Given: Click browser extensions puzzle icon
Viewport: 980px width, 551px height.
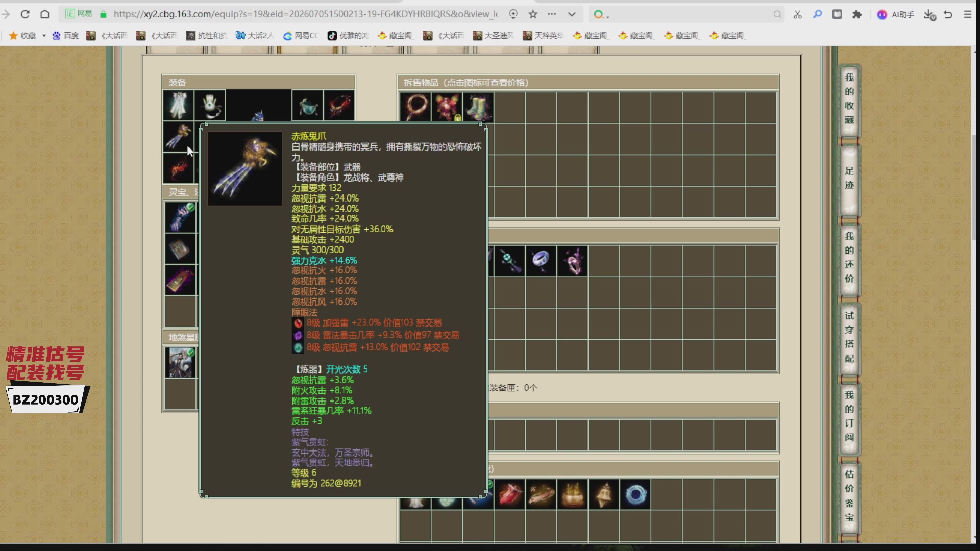Looking at the screenshot, I should pyautogui.click(x=857, y=14).
